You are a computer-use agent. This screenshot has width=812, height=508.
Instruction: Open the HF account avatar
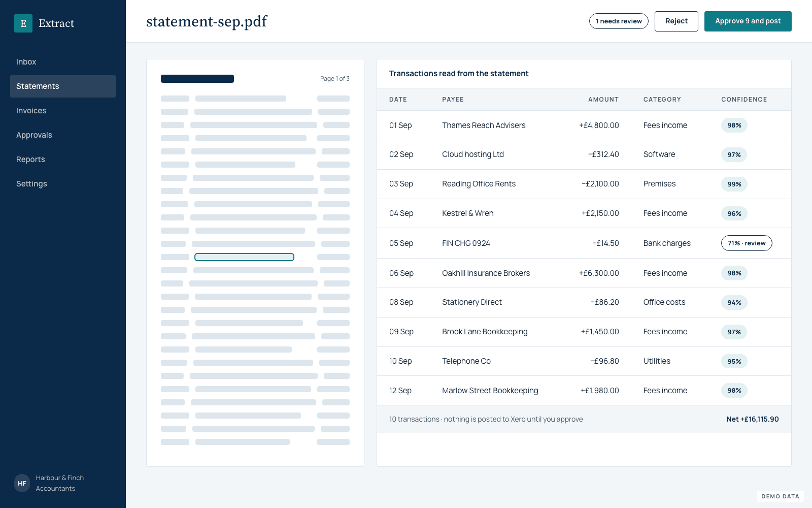coord(22,483)
